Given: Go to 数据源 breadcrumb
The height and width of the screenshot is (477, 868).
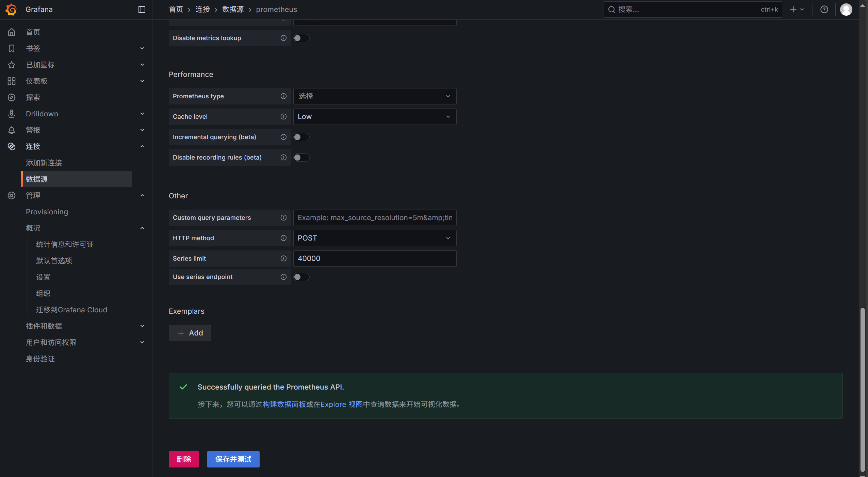Looking at the screenshot, I should tap(233, 10).
